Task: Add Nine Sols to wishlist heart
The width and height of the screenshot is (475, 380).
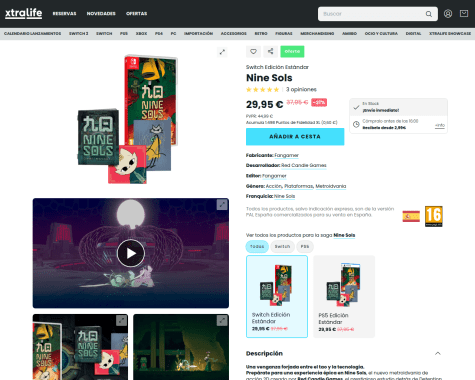Action: click(x=253, y=51)
